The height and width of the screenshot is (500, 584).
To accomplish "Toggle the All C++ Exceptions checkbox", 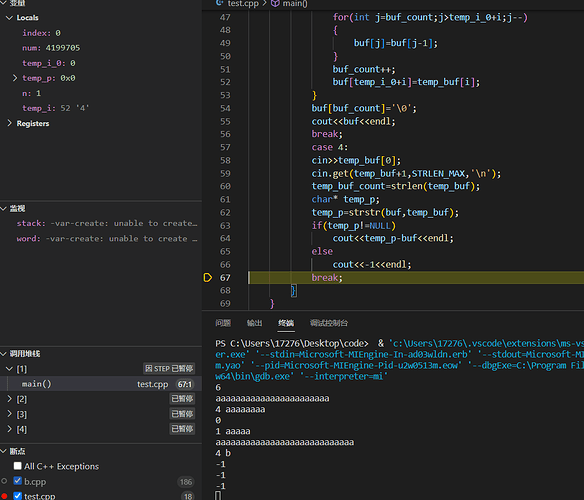I will point(18,466).
